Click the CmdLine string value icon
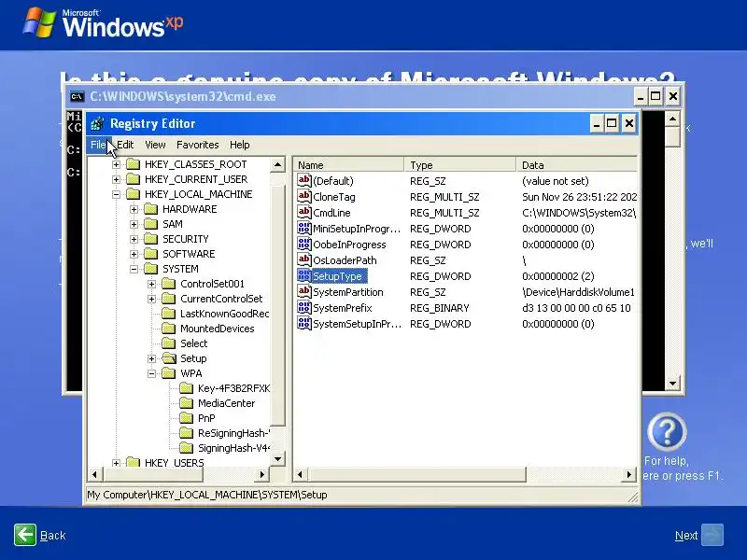The image size is (747, 560). (x=304, y=213)
